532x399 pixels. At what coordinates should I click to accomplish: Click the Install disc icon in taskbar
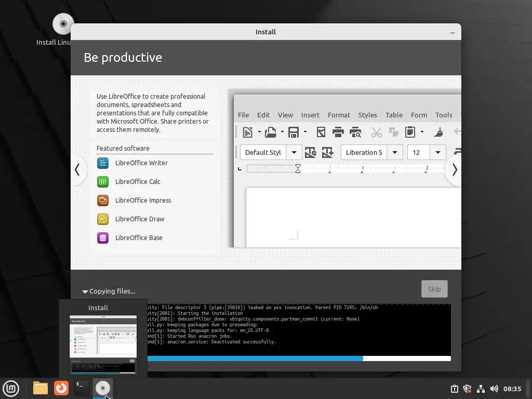[x=102, y=388]
